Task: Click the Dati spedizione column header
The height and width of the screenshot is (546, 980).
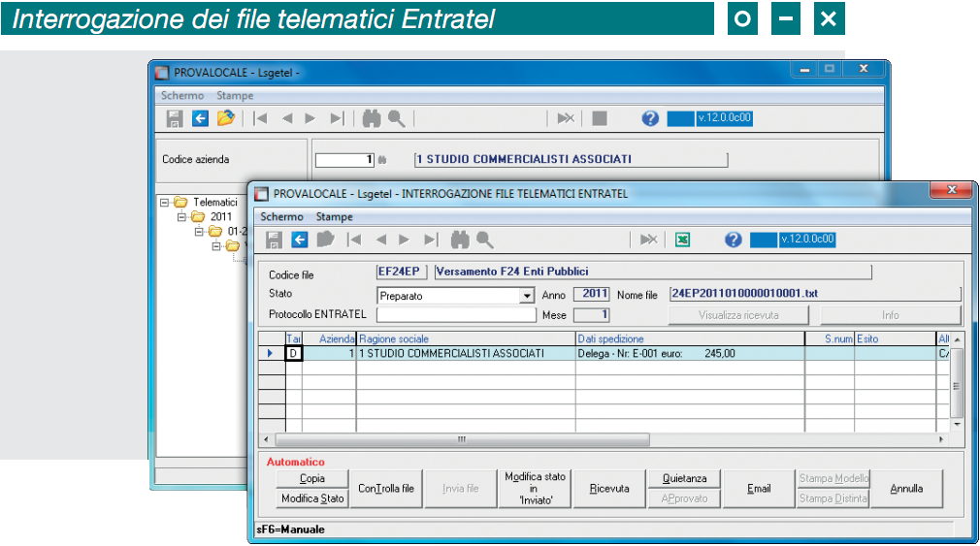Action: click(x=690, y=339)
